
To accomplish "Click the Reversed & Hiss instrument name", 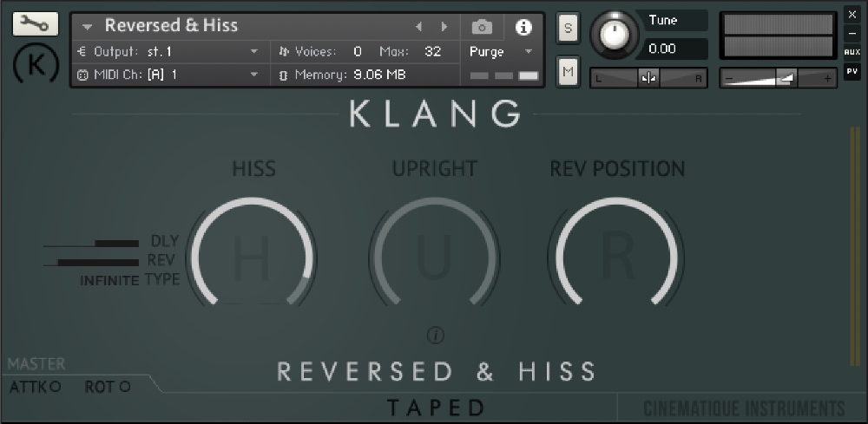I will (x=171, y=25).
